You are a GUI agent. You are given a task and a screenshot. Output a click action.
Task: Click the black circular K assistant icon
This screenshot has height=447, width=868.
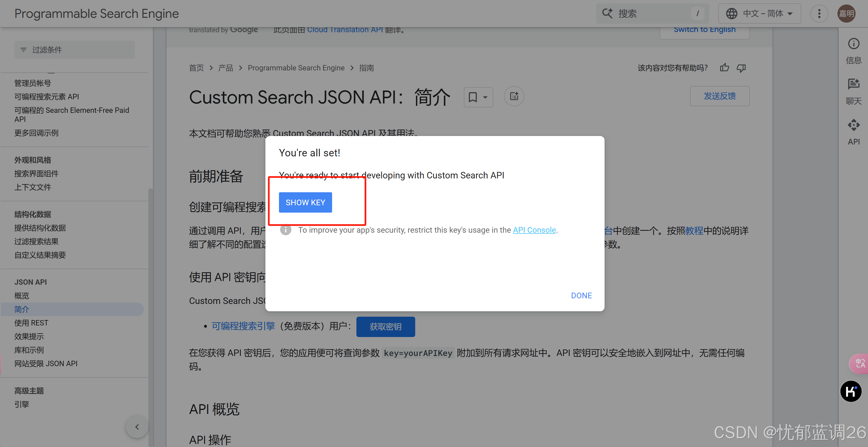click(851, 391)
